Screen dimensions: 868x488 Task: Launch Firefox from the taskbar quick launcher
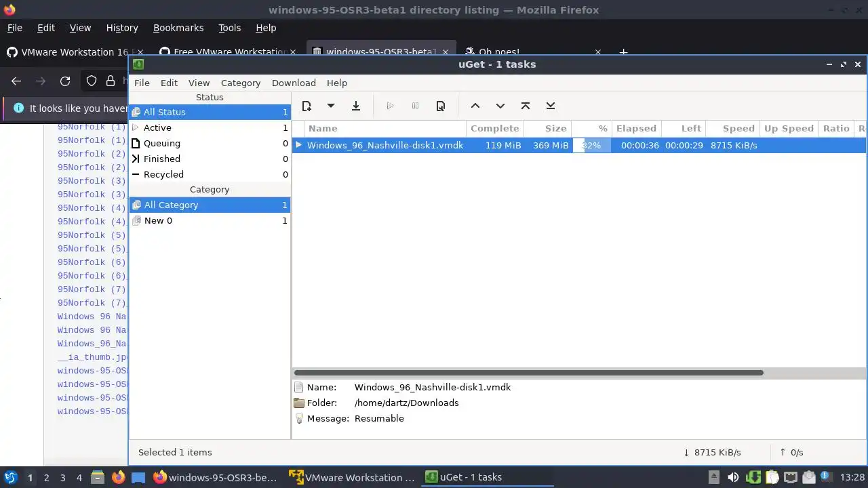(118, 477)
